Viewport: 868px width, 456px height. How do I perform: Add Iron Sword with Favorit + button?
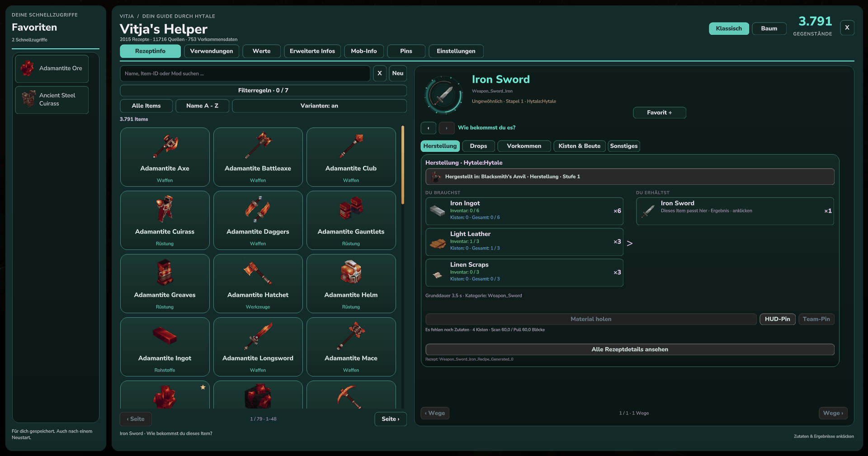659,113
